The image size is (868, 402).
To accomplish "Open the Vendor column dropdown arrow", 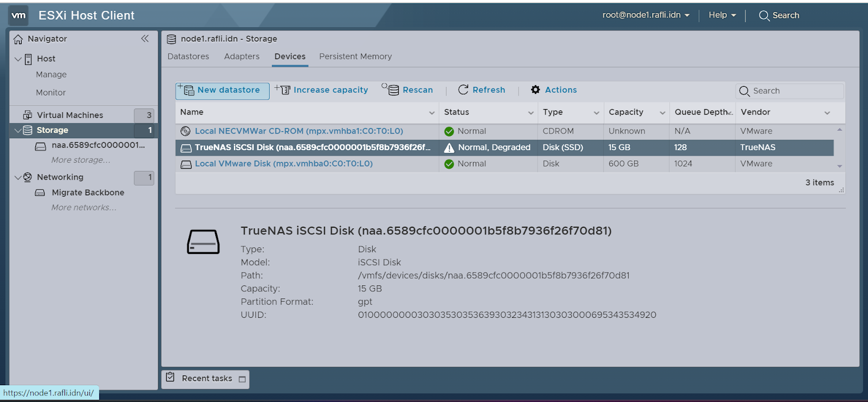I will [x=827, y=113].
